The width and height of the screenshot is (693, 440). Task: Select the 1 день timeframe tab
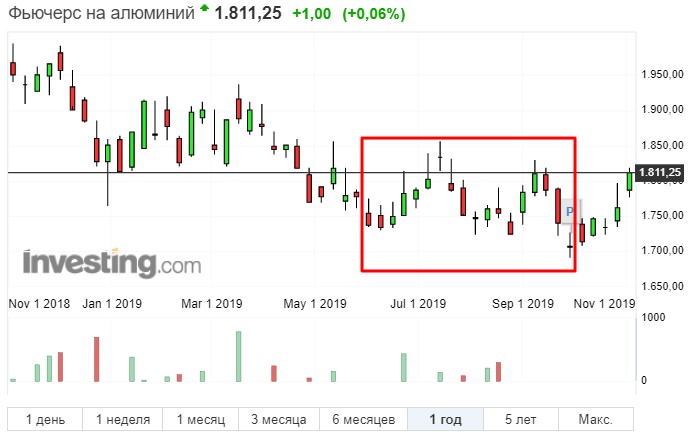pyautogui.click(x=45, y=419)
